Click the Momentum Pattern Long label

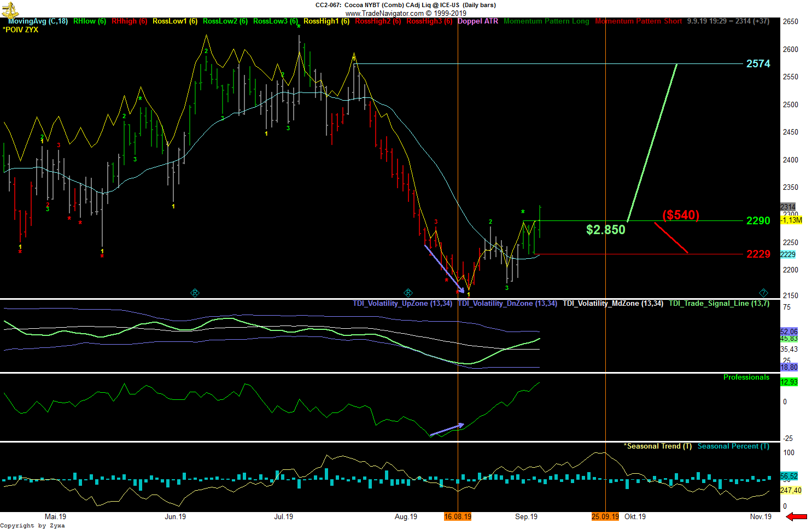point(546,21)
